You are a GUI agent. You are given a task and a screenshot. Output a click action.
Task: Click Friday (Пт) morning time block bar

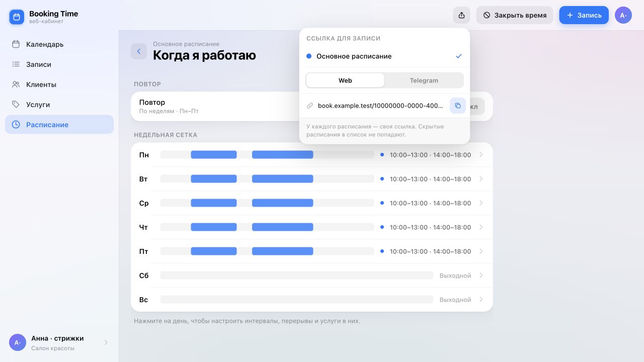(x=214, y=251)
